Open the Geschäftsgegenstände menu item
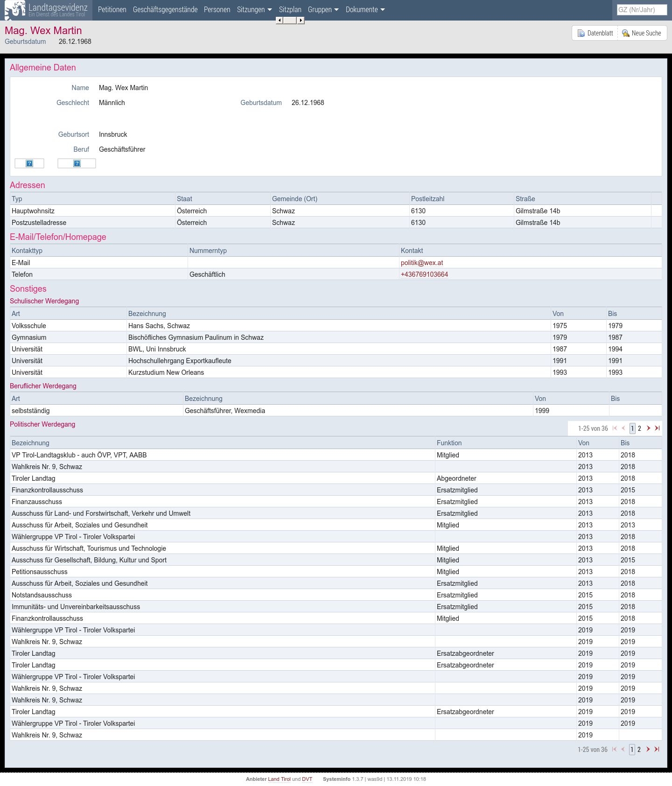The width and height of the screenshot is (672, 786). tap(165, 10)
